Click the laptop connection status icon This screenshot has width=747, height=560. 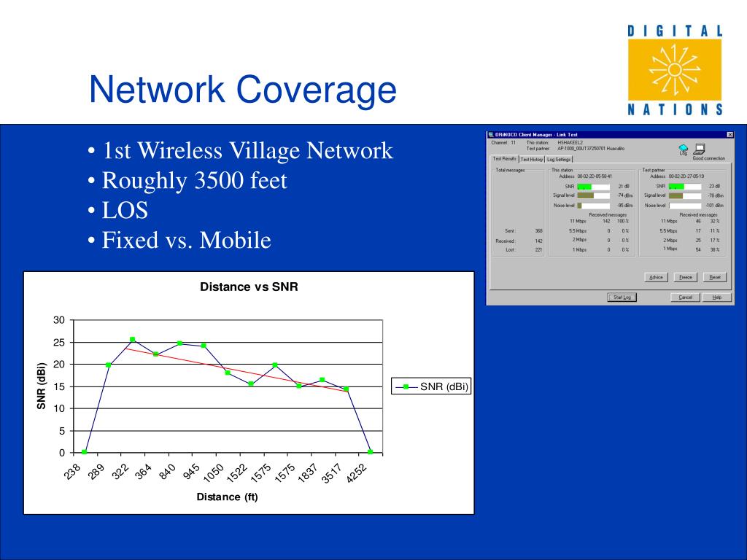[699, 149]
